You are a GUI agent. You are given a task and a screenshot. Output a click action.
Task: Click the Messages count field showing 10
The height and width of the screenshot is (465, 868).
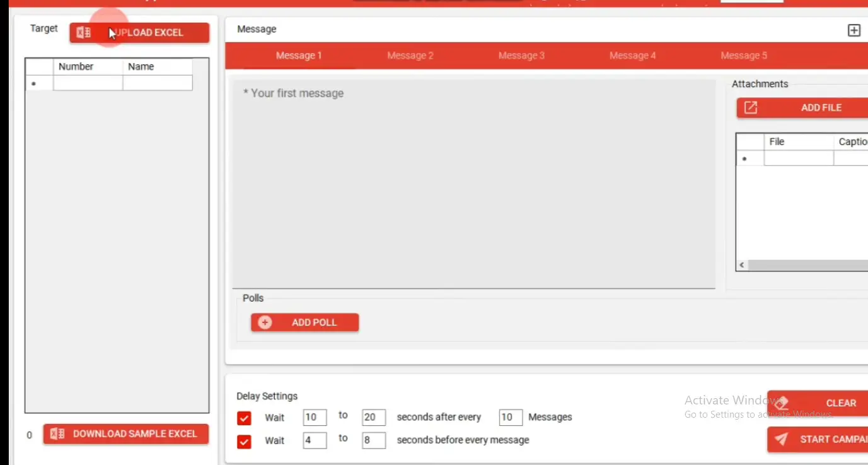(510, 417)
